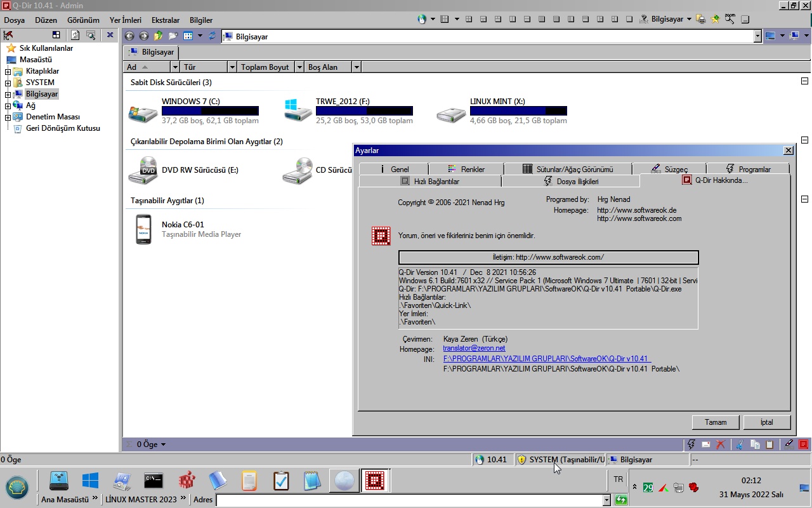The image size is (812, 508).
Task: Click the SYSTEM (Taşınabilir status bar entry
Action: point(561,459)
